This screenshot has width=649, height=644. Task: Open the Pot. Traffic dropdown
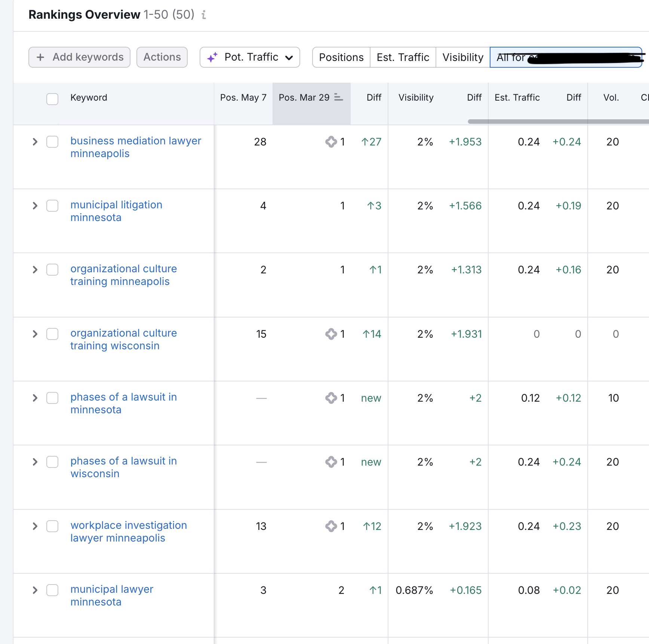tap(250, 57)
